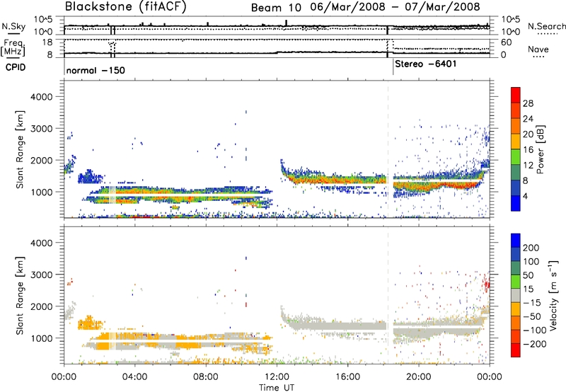Image resolution: width=566 pixels, height=392 pixels.
Task: Click the '18' frequency tick label
Action: [47, 42]
